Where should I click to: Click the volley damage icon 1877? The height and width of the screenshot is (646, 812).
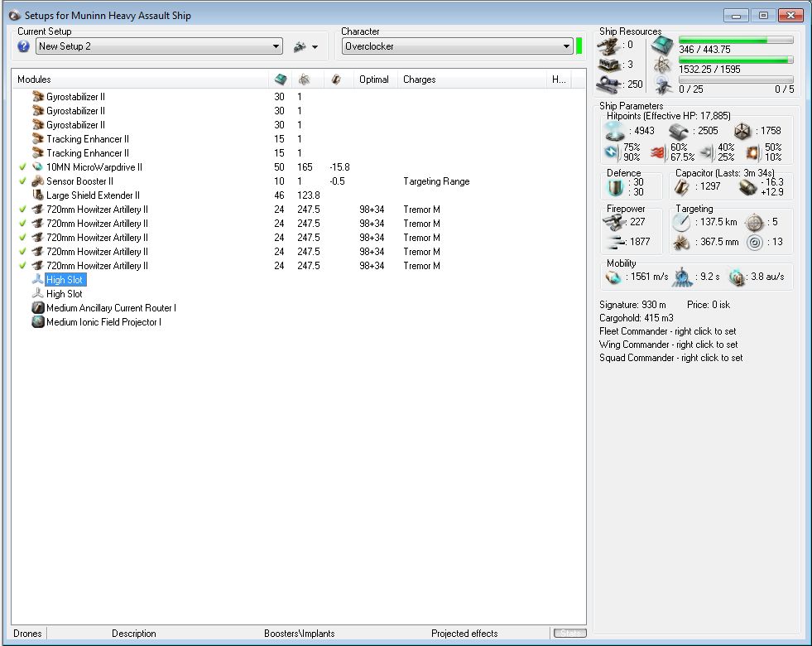coord(615,243)
